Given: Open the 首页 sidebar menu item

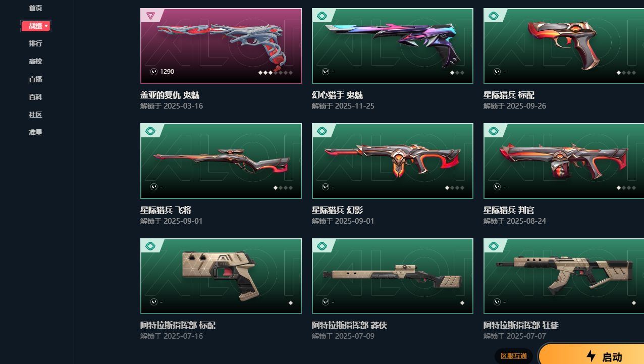Looking at the screenshot, I should pyautogui.click(x=35, y=8).
